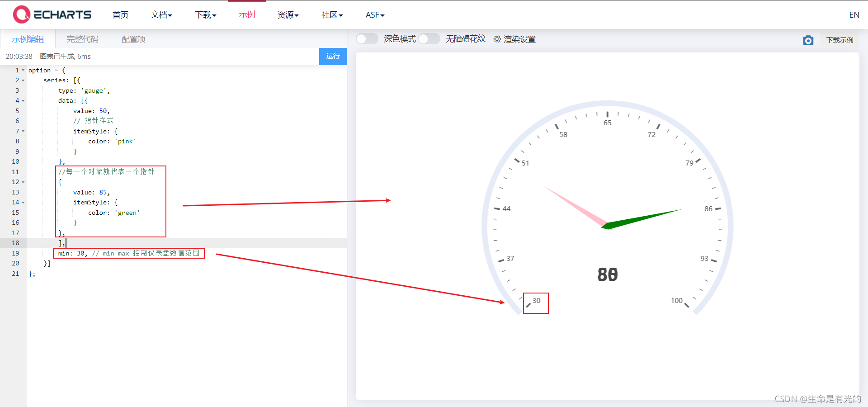Collapse code fold arrow on line 4
The image size is (868, 407).
point(23,101)
